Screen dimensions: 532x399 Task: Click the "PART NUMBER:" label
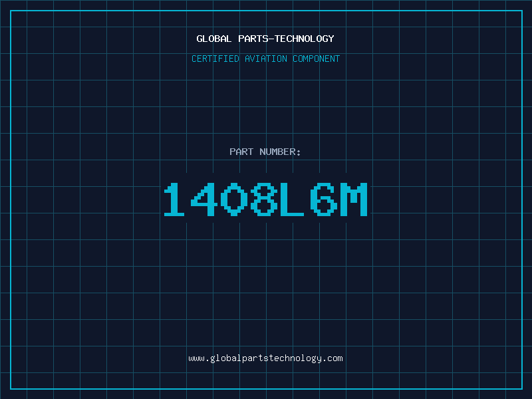pos(265,152)
